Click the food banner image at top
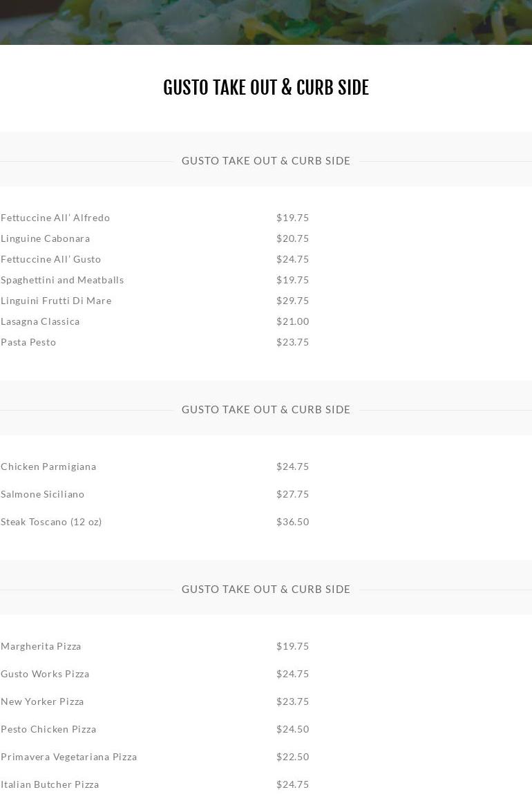The height and width of the screenshot is (801, 532). click(x=266, y=22)
